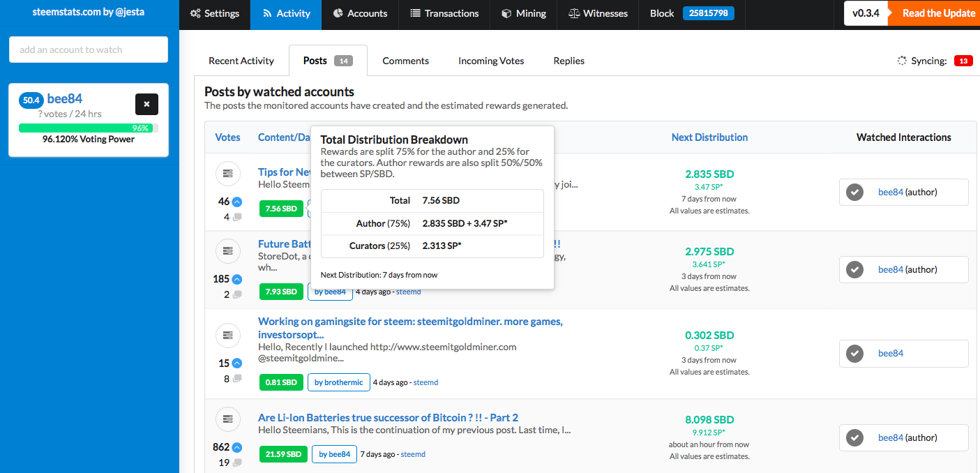
Task: Click the round post icon beside Future Batteries post
Action: point(227,250)
